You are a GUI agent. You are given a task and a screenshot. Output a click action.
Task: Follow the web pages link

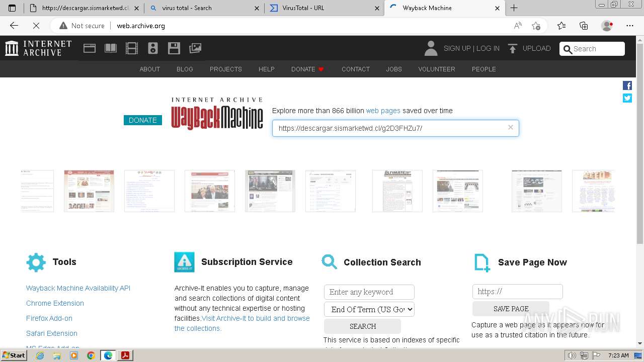pos(383,111)
